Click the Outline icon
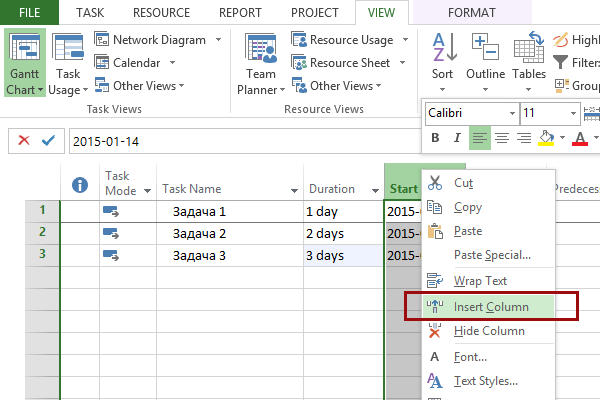 (486, 55)
